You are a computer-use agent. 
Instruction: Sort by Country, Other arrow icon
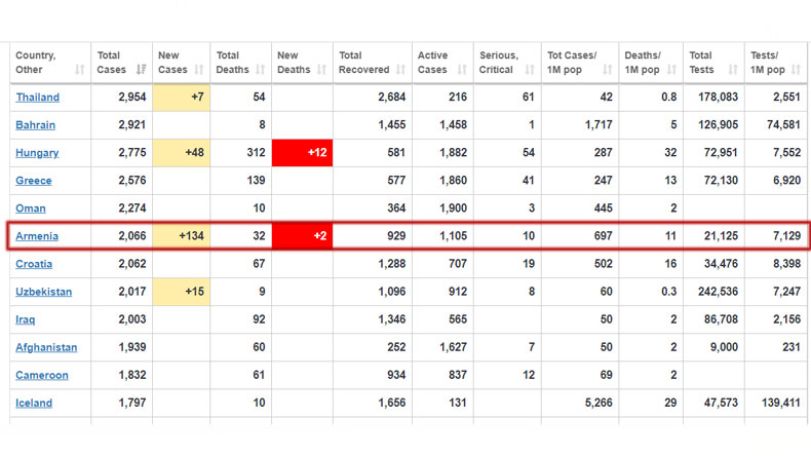coord(79,69)
